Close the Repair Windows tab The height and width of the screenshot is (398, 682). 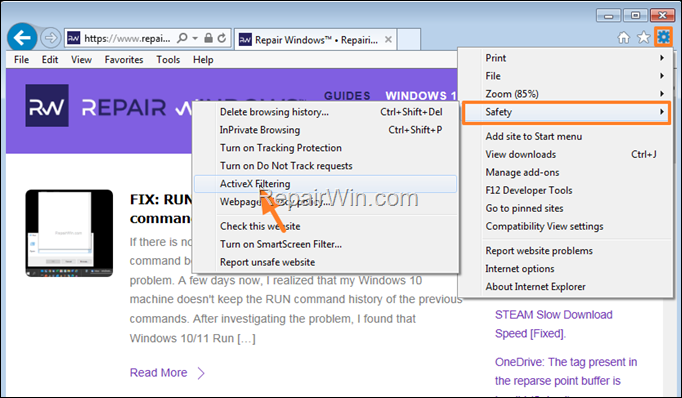(x=388, y=40)
